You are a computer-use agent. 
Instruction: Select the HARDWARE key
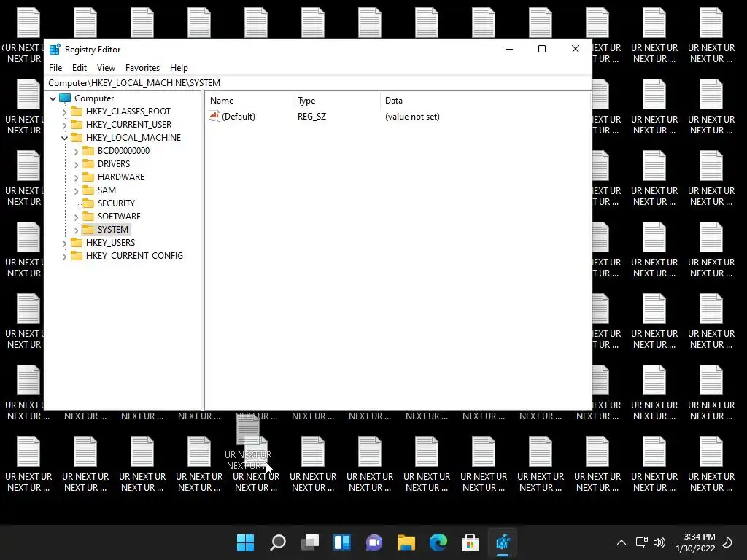tap(120, 176)
